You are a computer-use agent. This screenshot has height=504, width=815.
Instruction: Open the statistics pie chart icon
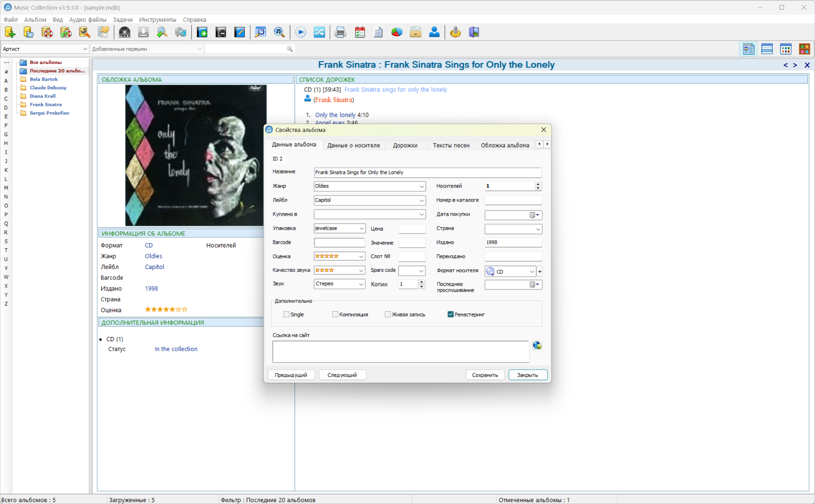tap(397, 32)
